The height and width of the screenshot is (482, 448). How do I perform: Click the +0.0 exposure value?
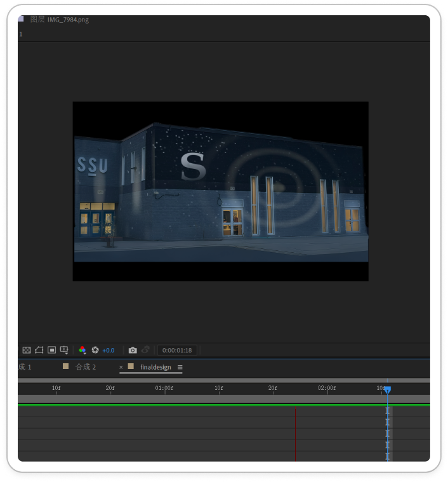coord(109,350)
